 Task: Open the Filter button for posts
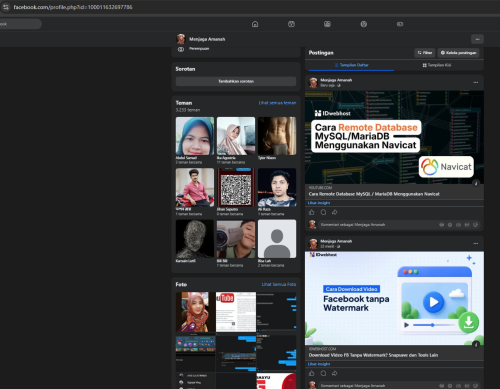425,53
